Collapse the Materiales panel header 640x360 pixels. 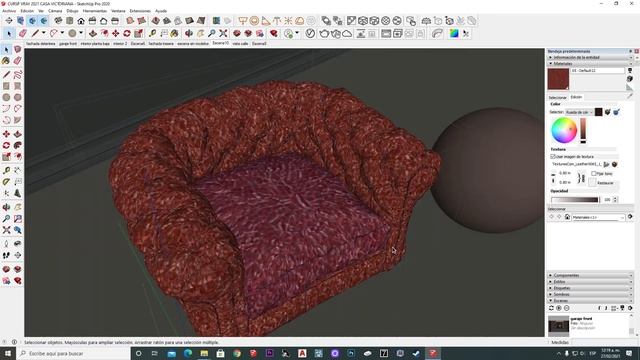[590, 64]
